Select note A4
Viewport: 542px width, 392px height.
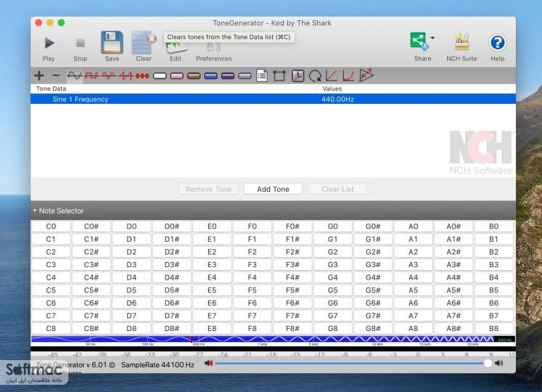tap(413, 277)
